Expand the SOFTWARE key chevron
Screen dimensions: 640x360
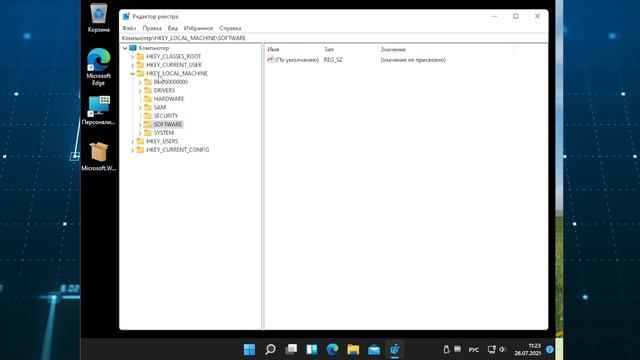pyautogui.click(x=140, y=125)
